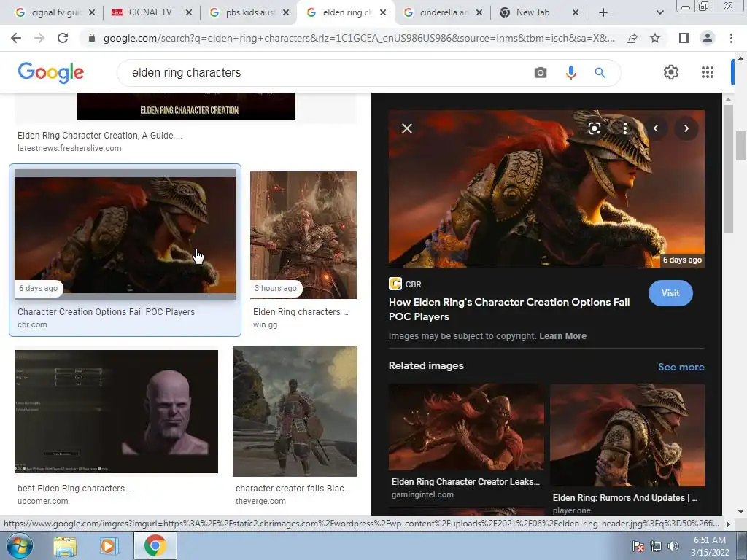Search inside the image with Lens icon
This screenshot has width=747, height=560.
(594, 128)
